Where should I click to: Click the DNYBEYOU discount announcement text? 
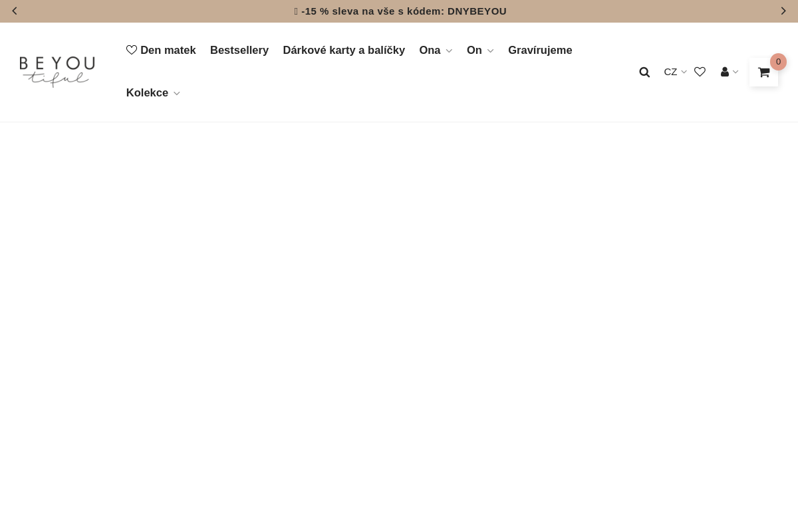click(x=404, y=11)
